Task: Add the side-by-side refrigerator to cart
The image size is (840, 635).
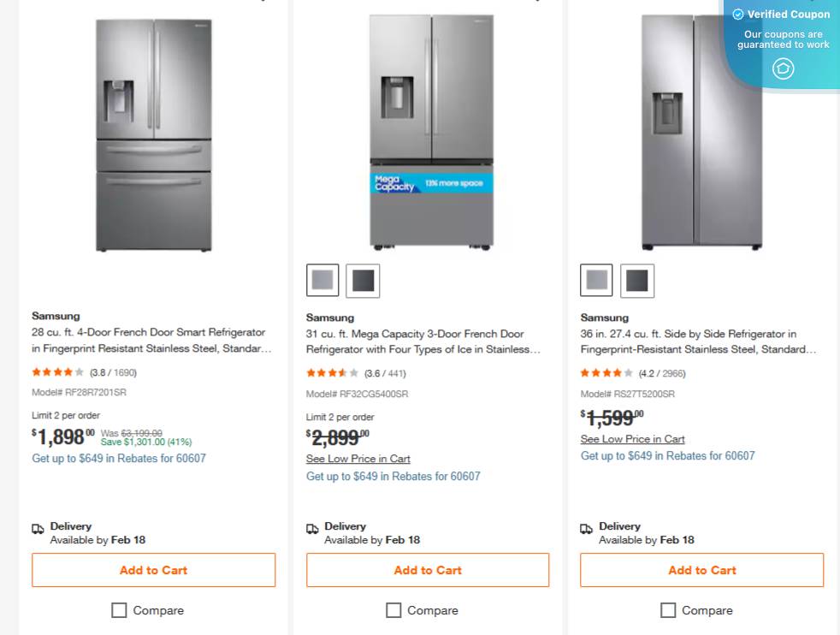Action: click(x=701, y=570)
